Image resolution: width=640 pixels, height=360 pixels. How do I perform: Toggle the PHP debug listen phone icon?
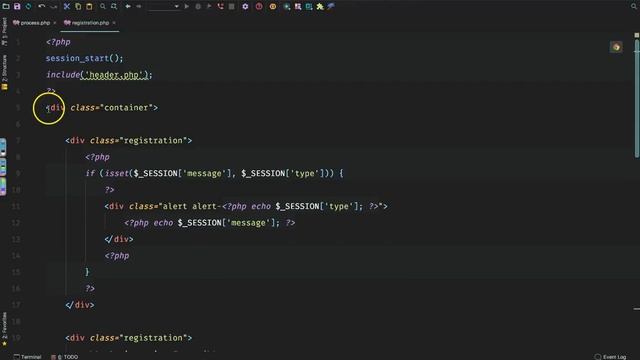click(x=220, y=7)
